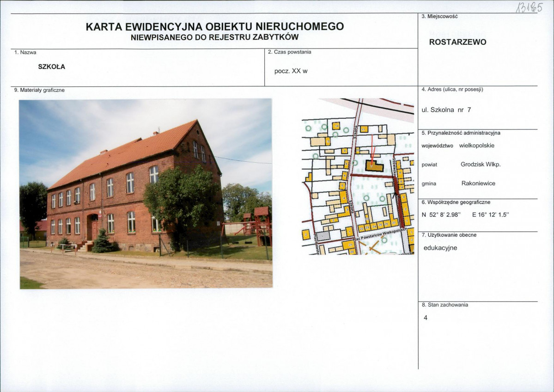Click the latitude 'N 52° 8' 2.98"'
Viewport: 554px width, 392px height.
441,214
